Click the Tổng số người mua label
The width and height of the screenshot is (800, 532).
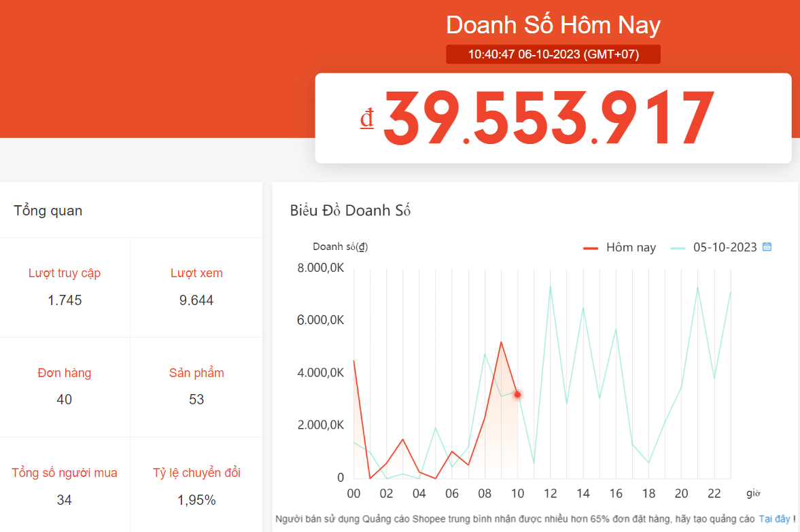pyautogui.click(x=65, y=473)
